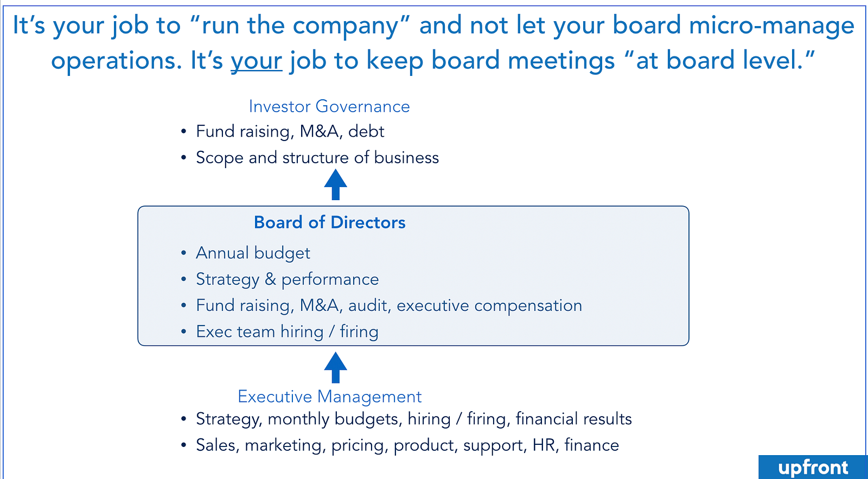Click Scope and structure of business text

click(317, 158)
